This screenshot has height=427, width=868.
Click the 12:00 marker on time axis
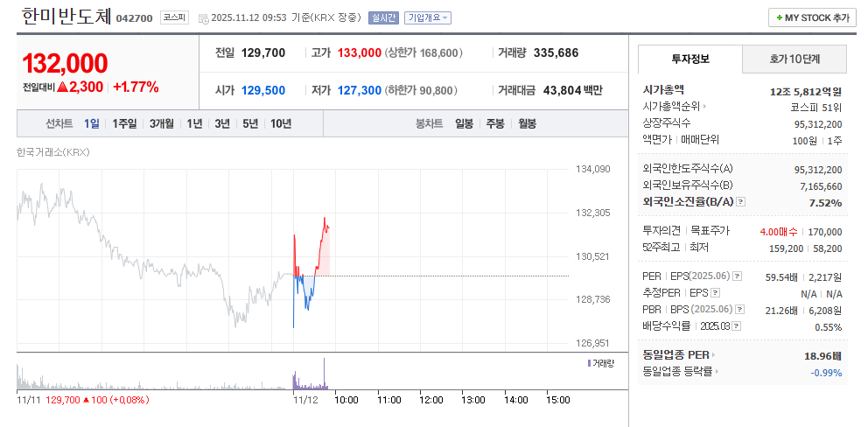click(x=431, y=400)
